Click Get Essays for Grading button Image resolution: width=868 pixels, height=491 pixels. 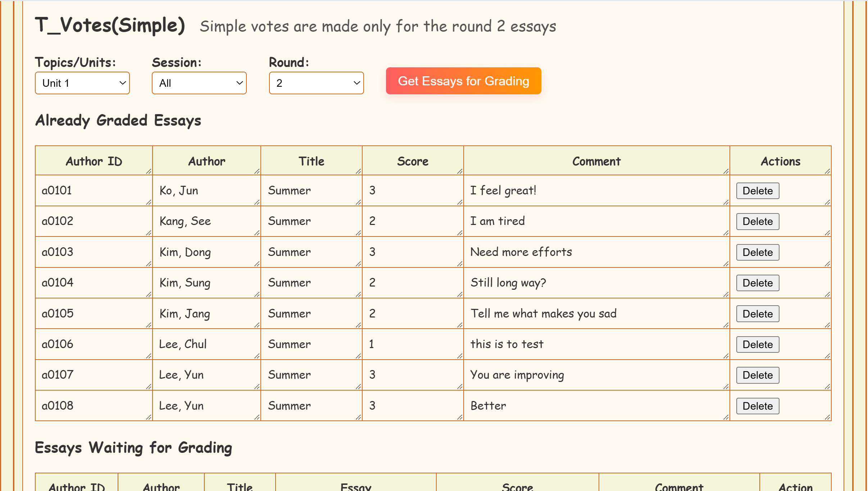tap(463, 81)
